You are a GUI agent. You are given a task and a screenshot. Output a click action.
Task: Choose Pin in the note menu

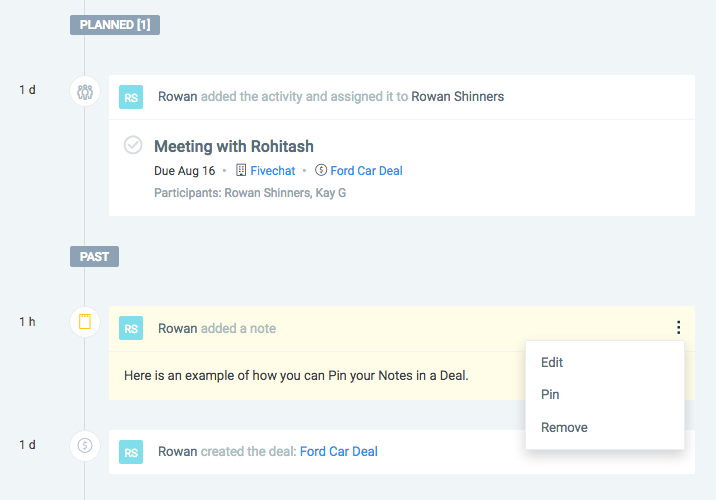click(550, 394)
